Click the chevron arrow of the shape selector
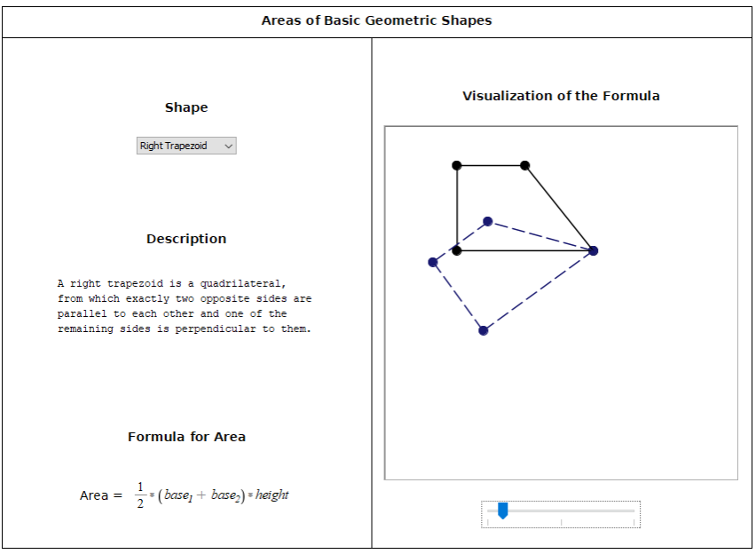 (229, 146)
